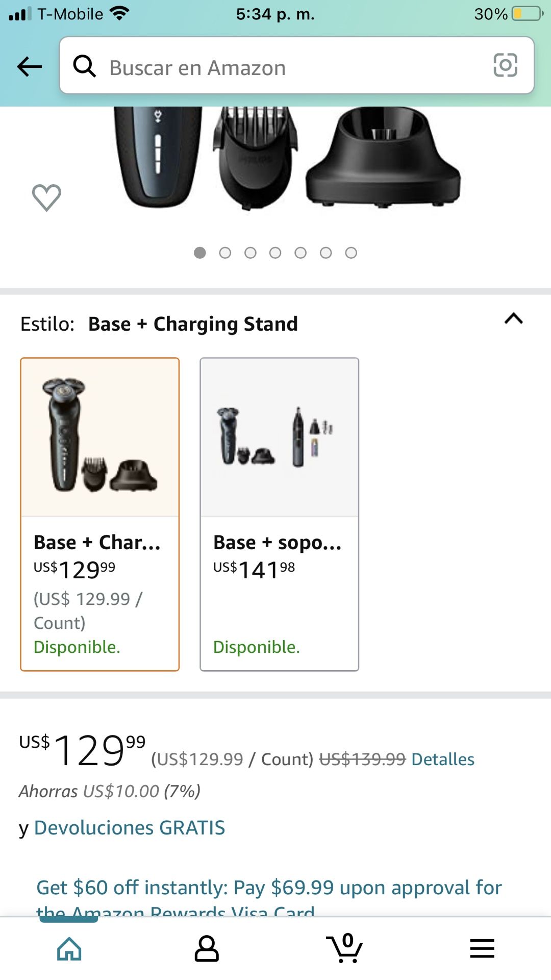The width and height of the screenshot is (551, 980).
Task: Tap the back arrow icon
Action: click(30, 66)
